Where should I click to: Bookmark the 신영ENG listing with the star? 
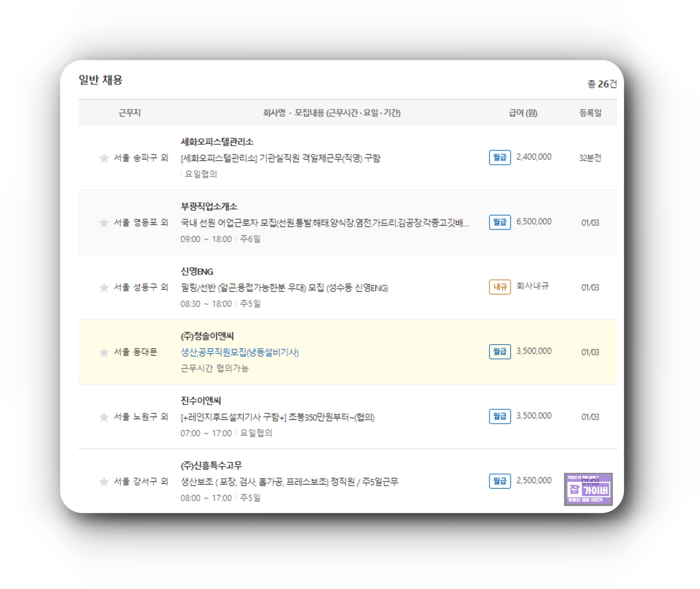[x=104, y=287]
